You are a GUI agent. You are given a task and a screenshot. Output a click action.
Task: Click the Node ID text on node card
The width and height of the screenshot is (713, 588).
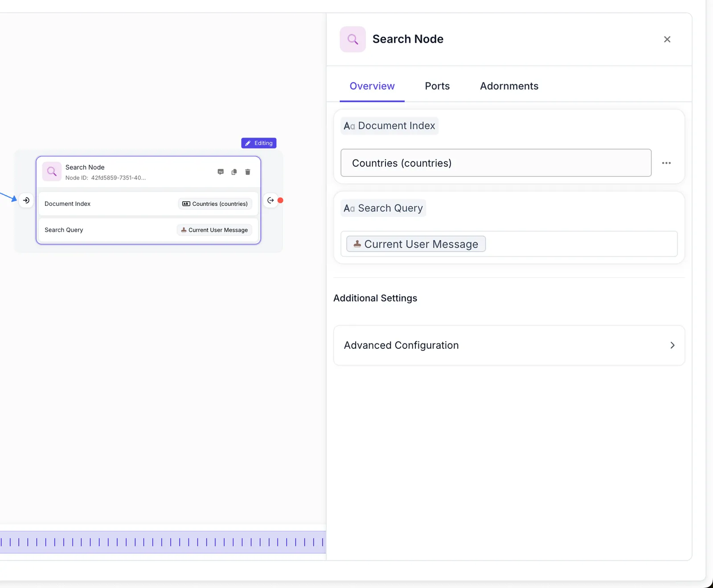click(106, 178)
